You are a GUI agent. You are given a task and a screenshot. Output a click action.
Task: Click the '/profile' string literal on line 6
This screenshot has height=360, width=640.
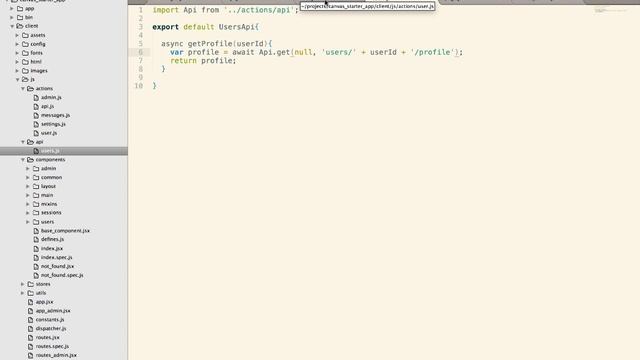pyautogui.click(x=432, y=52)
